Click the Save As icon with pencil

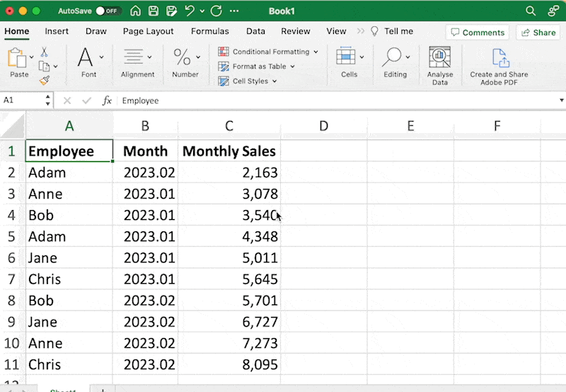click(171, 11)
